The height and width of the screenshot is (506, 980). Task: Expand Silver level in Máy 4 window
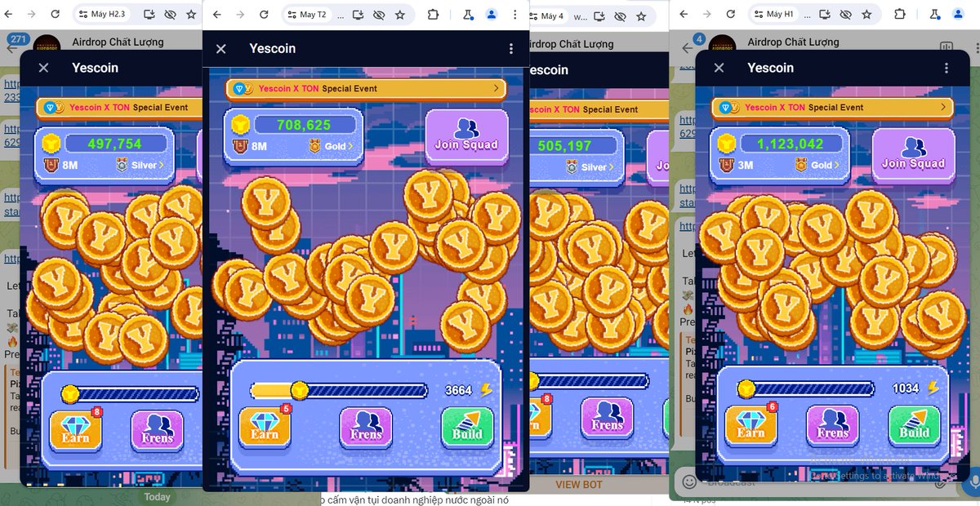pos(588,166)
